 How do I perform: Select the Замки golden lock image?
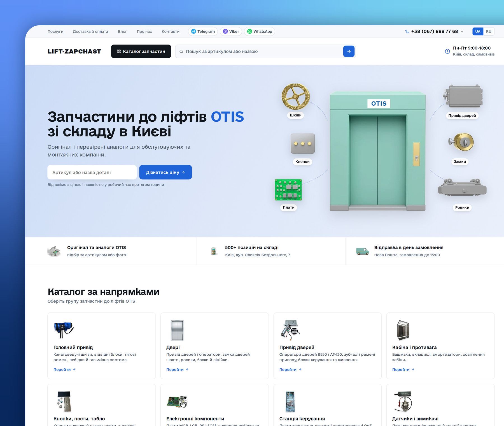(x=461, y=142)
